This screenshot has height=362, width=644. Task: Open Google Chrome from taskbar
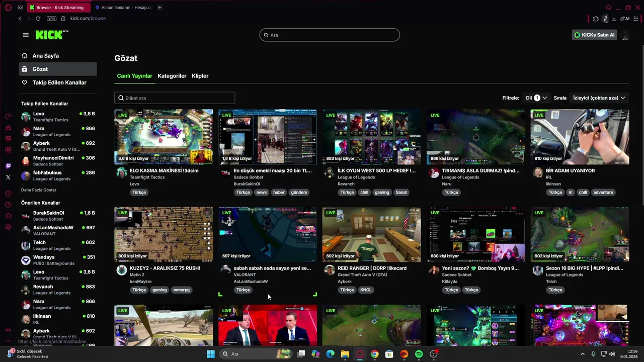[x=374, y=354]
